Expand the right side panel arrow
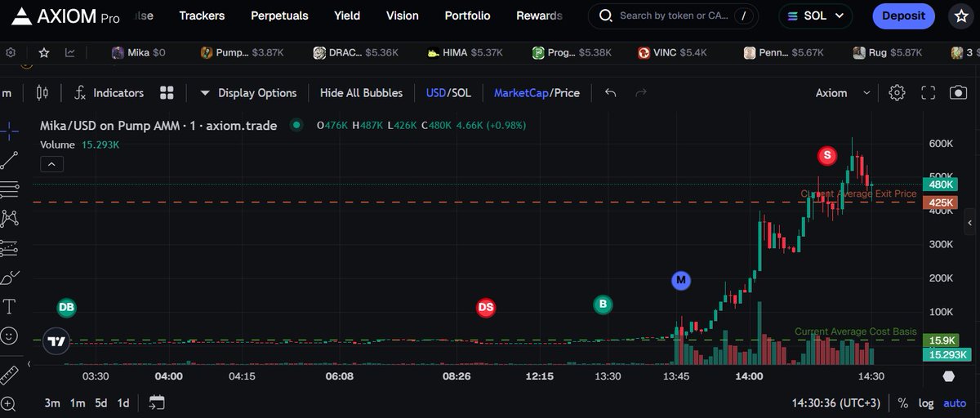Screen dimensions: 980x418 click(x=969, y=222)
